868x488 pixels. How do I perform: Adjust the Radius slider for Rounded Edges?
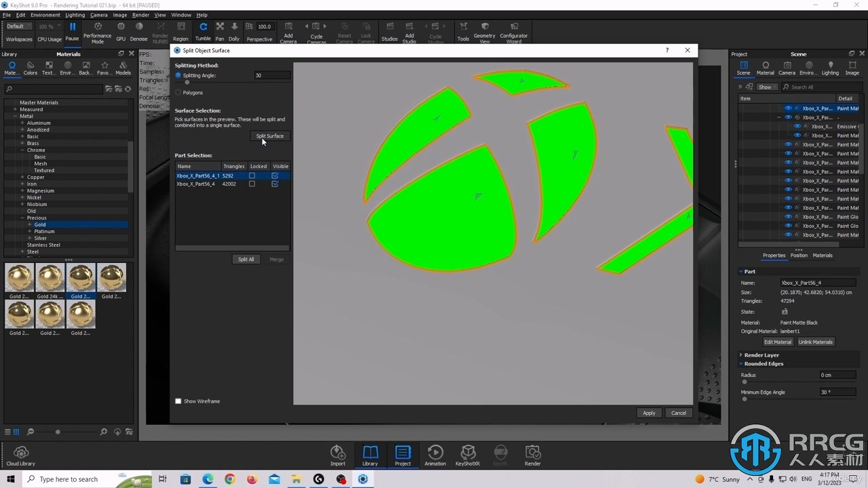point(745,382)
